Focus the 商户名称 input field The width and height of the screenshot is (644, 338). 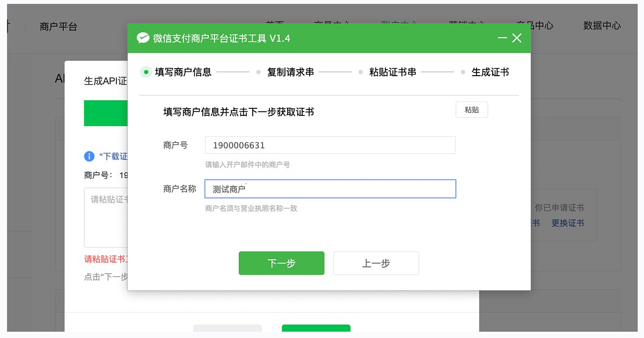[x=330, y=189]
